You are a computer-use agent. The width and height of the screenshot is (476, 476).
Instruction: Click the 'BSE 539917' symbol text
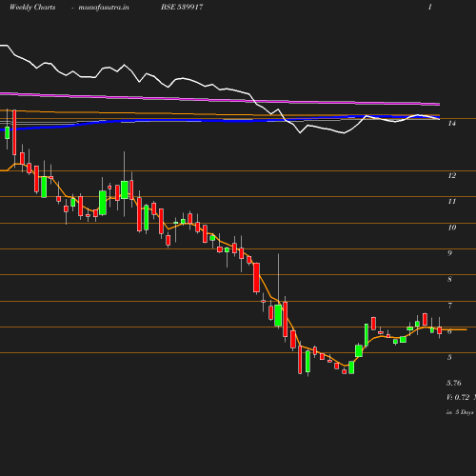(x=182, y=7)
